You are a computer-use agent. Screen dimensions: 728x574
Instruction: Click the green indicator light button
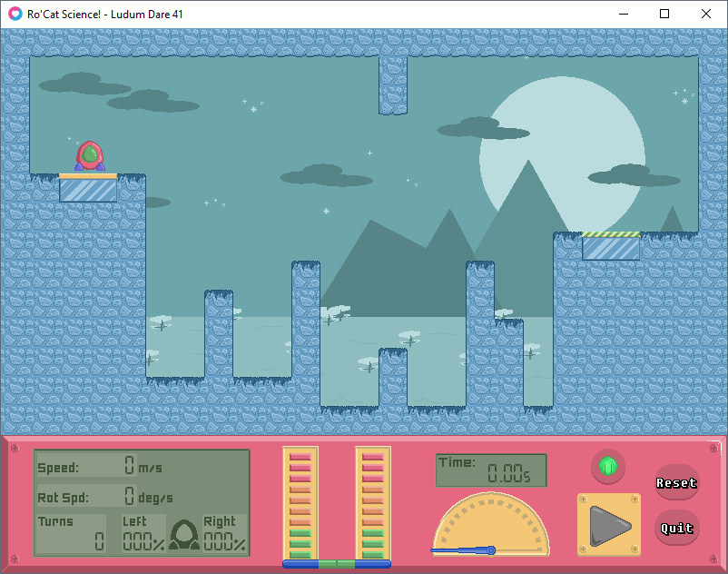pos(608,466)
